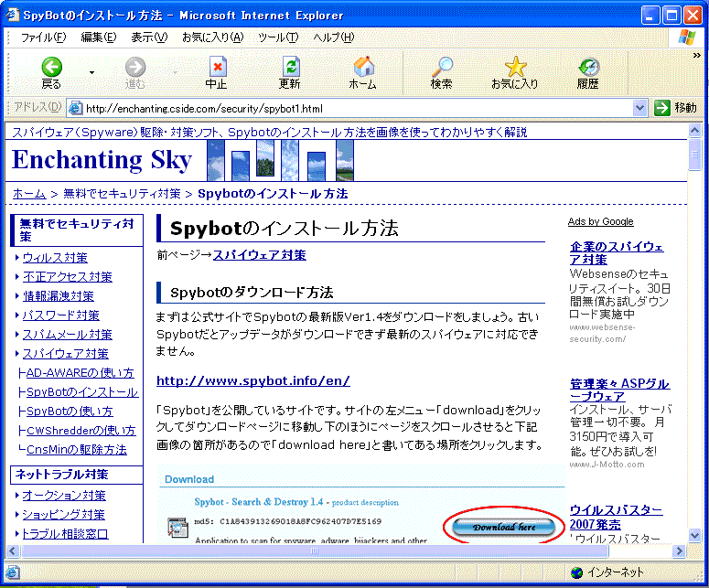Screen dimensions: 709x588
Task: Click the Spybot - Search & Destroy 1.4 title
Action: [x=259, y=502]
